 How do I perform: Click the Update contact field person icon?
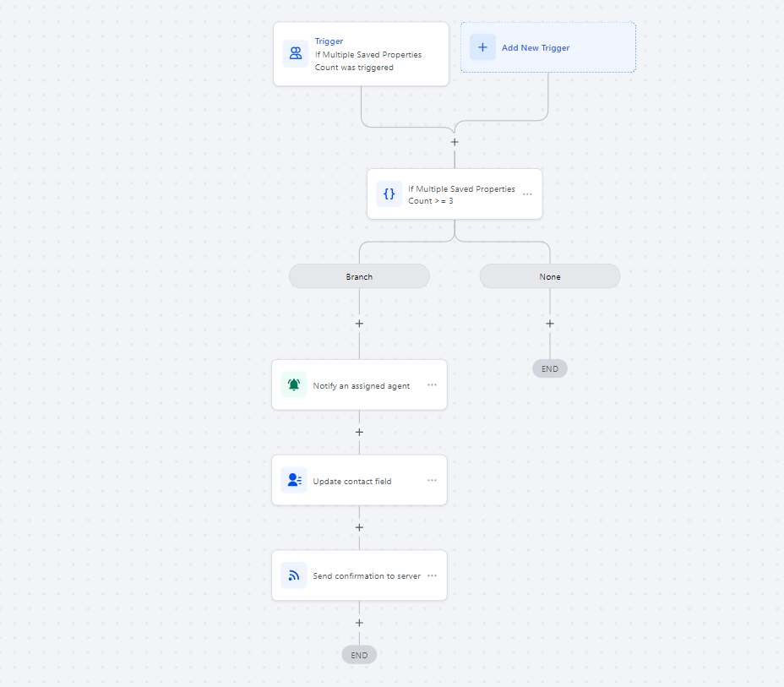pos(293,481)
